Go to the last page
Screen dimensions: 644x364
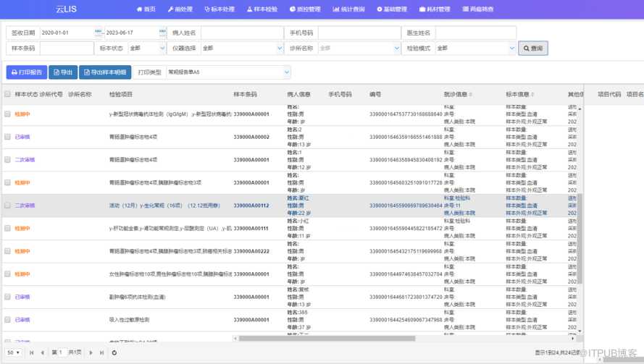[101, 353]
